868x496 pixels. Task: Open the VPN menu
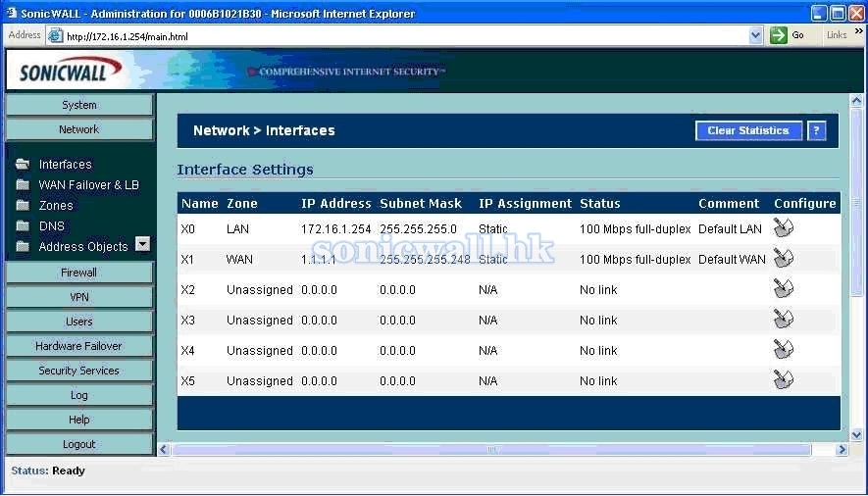[x=79, y=297]
